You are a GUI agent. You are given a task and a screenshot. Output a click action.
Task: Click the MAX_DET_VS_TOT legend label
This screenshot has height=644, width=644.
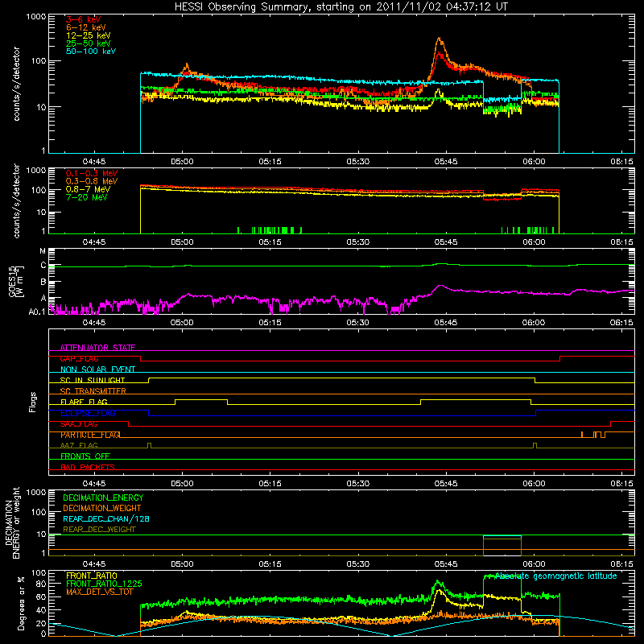[x=99, y=592]
